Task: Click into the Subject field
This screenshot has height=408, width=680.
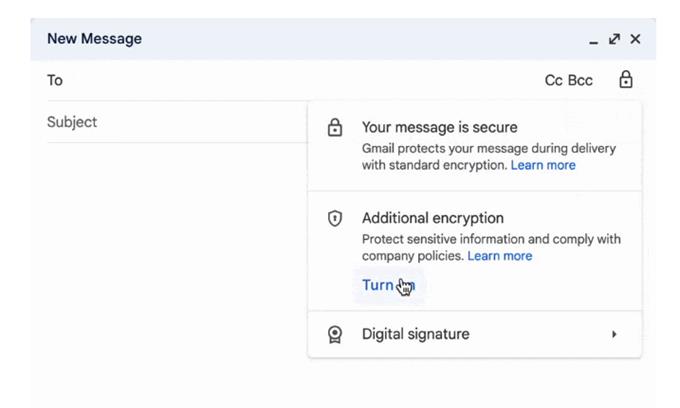Action: coord(178,122)
